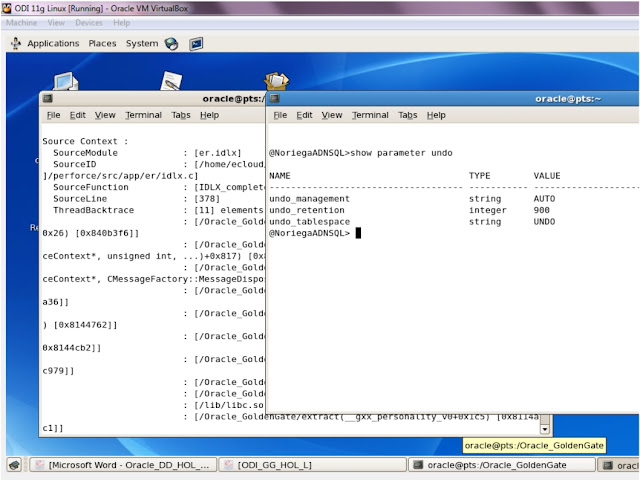
Task: Open the VirtualBox View menu
Action: pos(56,23)
